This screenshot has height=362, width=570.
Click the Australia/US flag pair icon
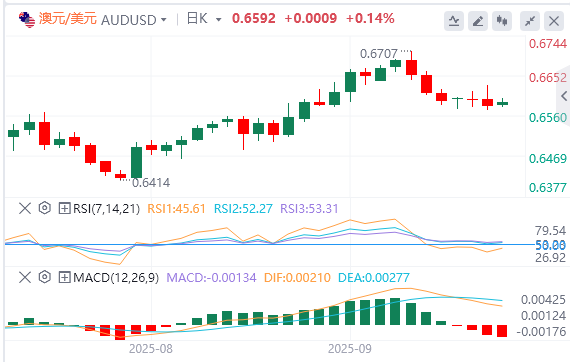point(27,20)
